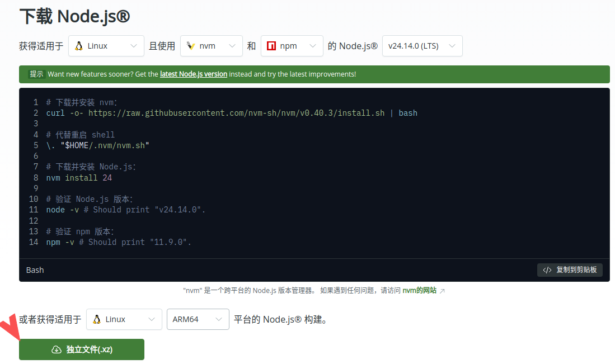
Task: Click the 'npm -v' code line
Action: pos(119,242)
